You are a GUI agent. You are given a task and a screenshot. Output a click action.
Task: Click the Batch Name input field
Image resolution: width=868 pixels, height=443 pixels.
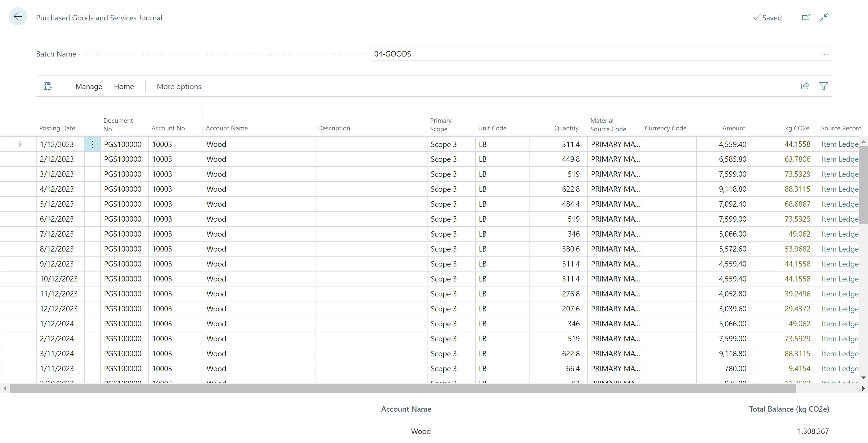(601, 54)
